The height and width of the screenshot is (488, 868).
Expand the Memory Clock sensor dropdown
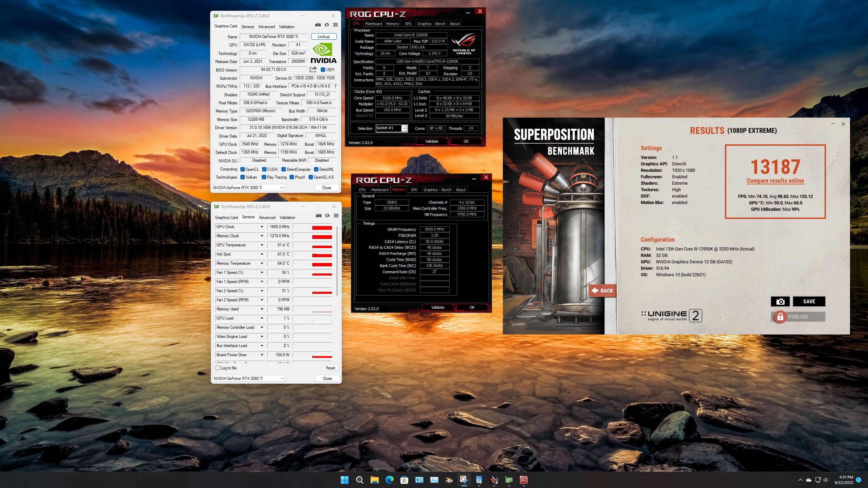click(262, 236)
